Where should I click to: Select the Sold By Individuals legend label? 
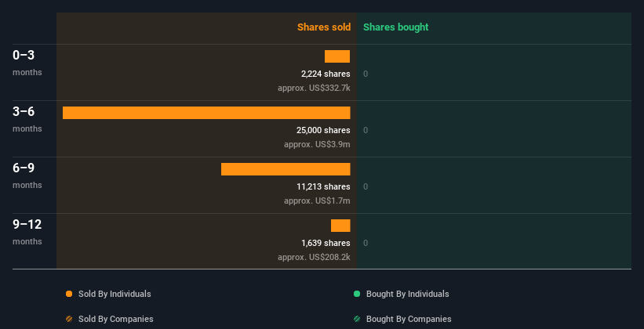[x=115, y=294]
